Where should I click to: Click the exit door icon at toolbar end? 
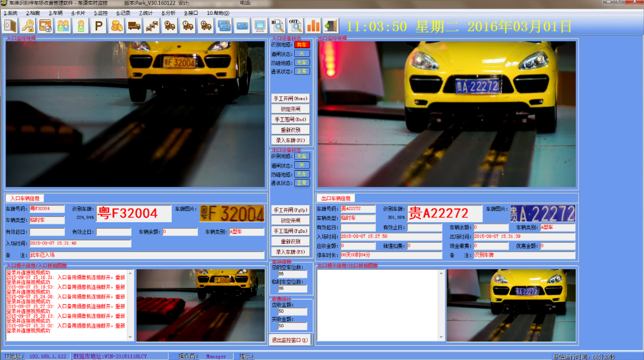click(x=331, y=26)
